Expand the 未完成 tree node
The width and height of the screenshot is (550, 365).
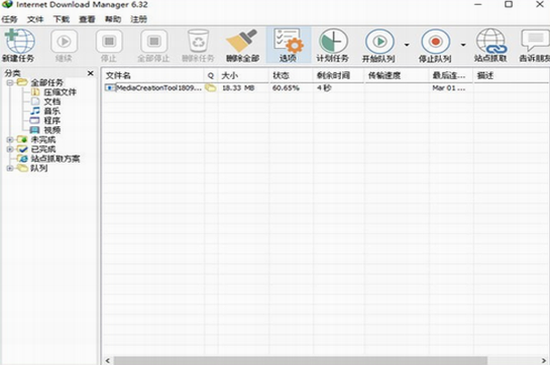10,140
